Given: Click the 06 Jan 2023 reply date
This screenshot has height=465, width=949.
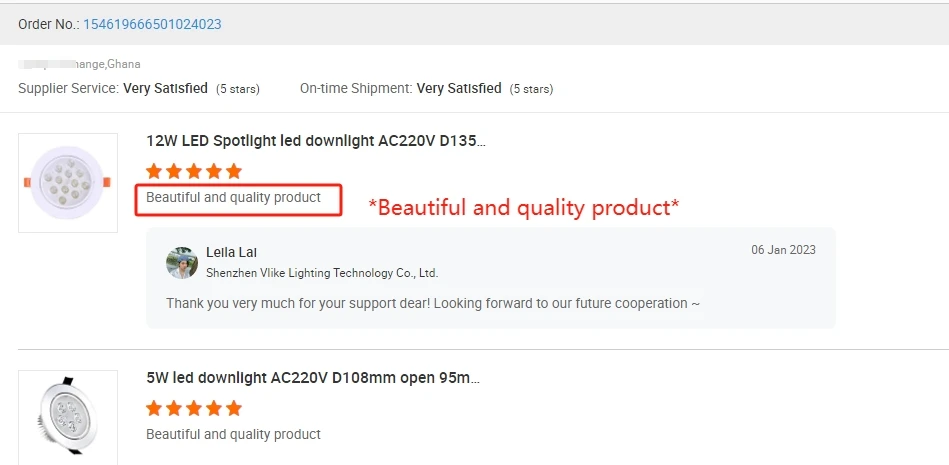Looking at the screenshot, I should point(783,250).
